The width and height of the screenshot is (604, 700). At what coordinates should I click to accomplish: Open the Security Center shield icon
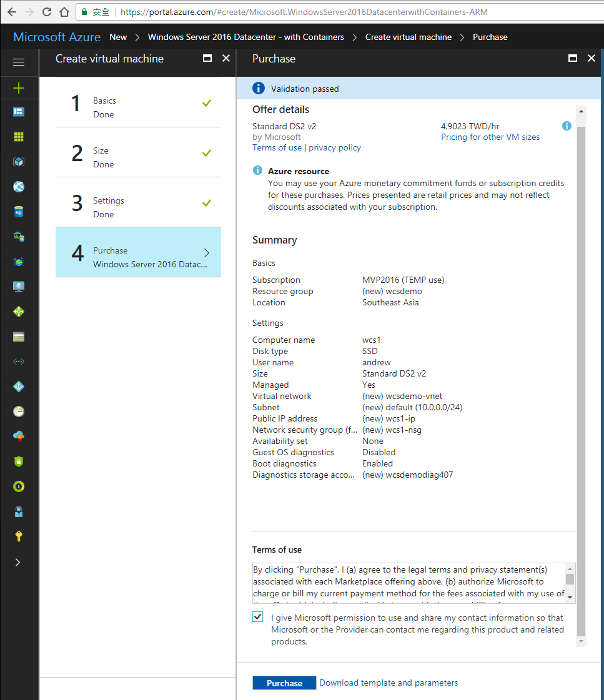pyautogui.click(x=19, y=461)
